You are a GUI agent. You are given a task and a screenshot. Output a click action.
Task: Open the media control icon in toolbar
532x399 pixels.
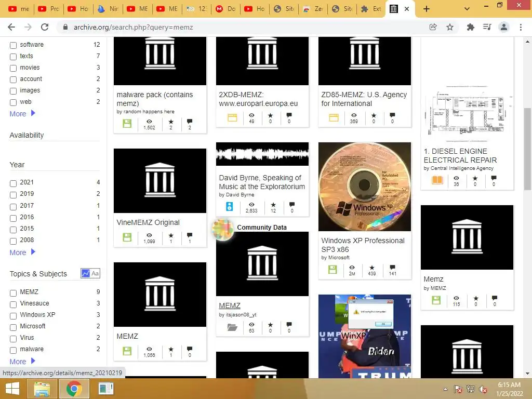[487, 27]
